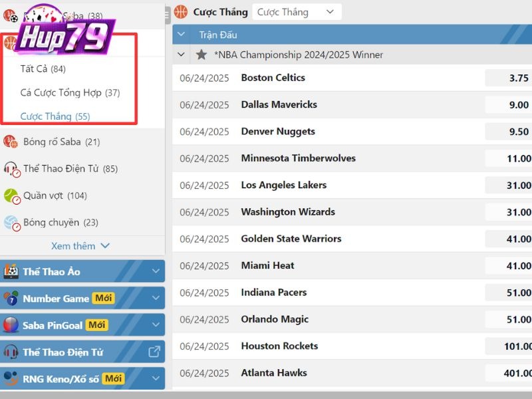Click the Thể Thao Điện Tử headset icon

point(11,169)
